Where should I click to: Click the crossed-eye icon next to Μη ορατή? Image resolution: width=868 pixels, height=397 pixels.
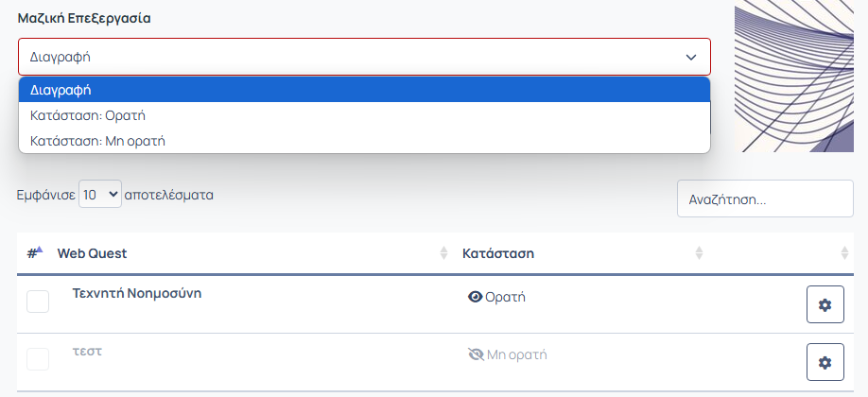(476, 354)
